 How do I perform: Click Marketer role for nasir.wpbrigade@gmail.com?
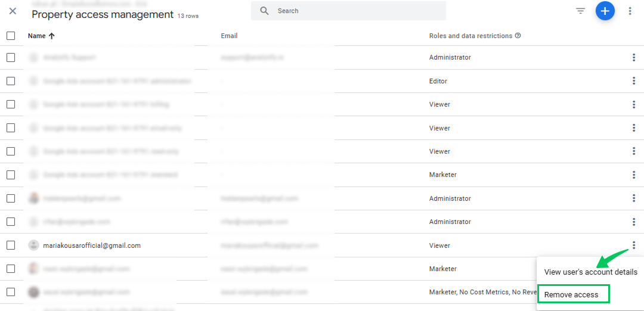(442, 269)
